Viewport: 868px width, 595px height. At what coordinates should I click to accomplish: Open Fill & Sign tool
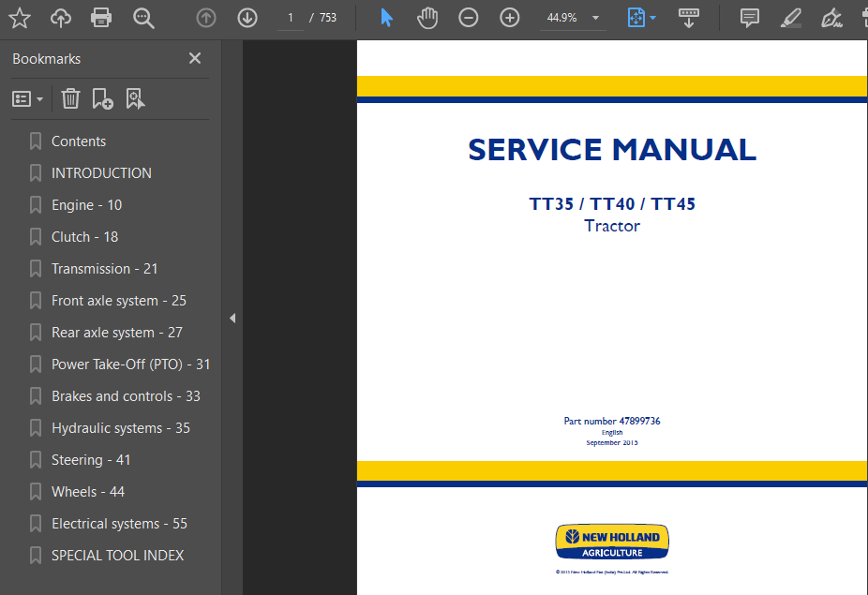829,17
